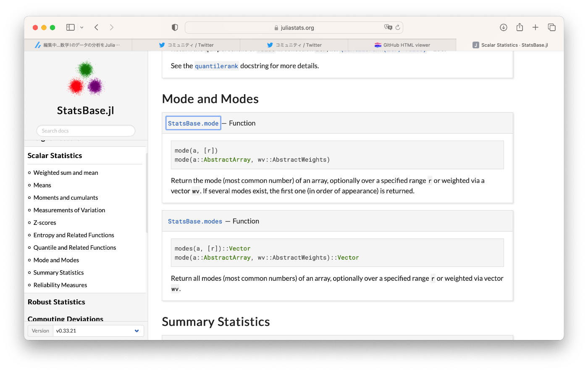This screenshot has height=372, width=588.
Task: Go to Means section
Action: pos(42,185)
